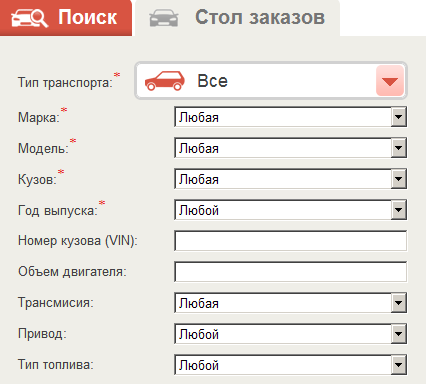Focus the Номер кузова (VIN) input field
The width and height of the screenshot is (426, 384).
click(290, 241)
